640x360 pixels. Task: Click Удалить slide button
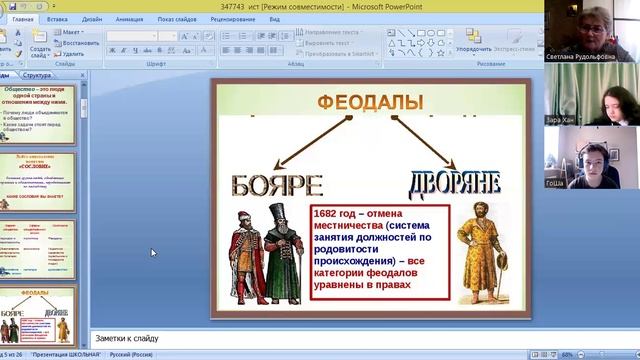[x=69, y=53]
